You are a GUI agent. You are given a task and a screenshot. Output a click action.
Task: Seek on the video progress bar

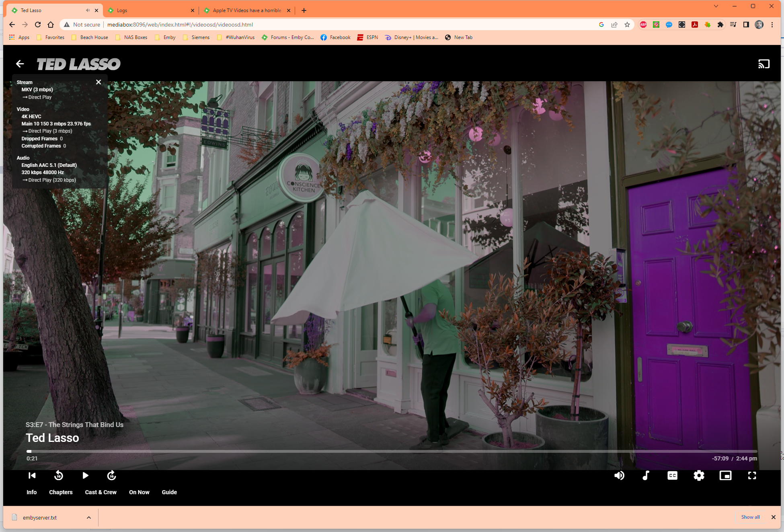392,451
